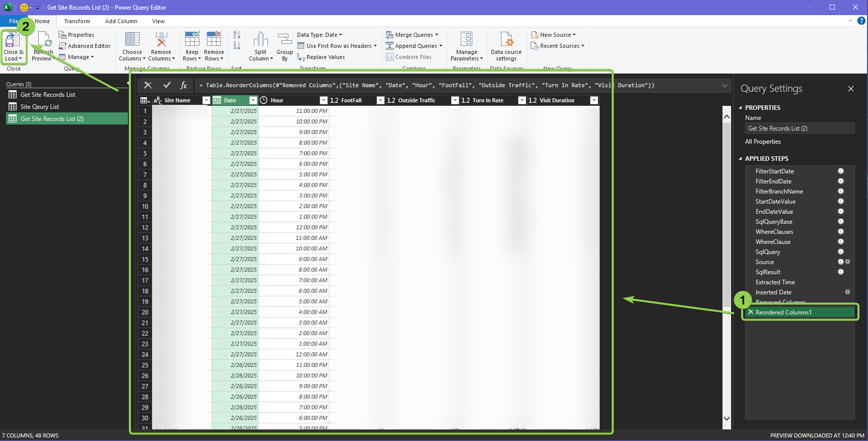
Task: Open the Data Type: Date dropdown
Action: [x=319, y=35]
